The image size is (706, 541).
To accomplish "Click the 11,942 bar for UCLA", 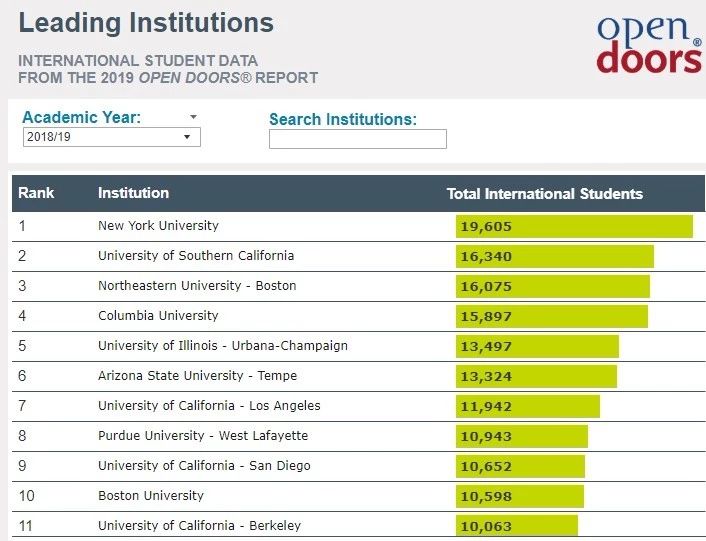I will (528, 406).
